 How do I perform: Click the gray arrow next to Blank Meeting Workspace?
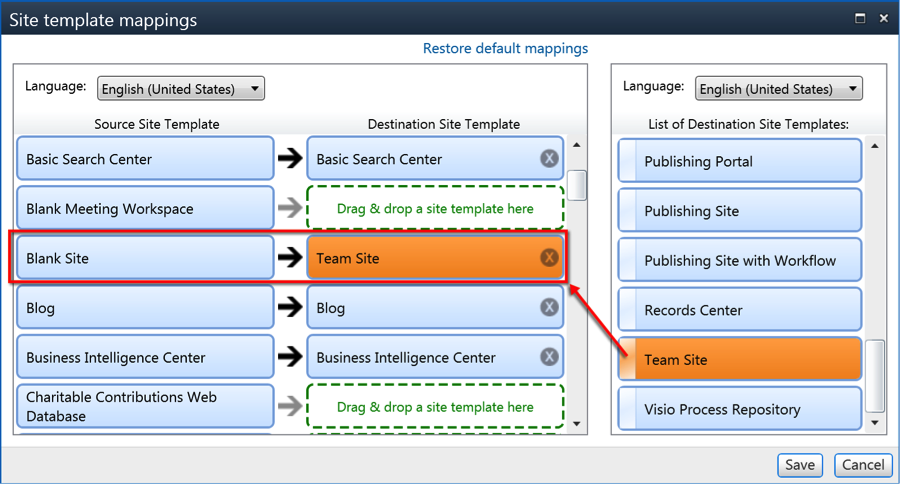click(x=290, y=207)
